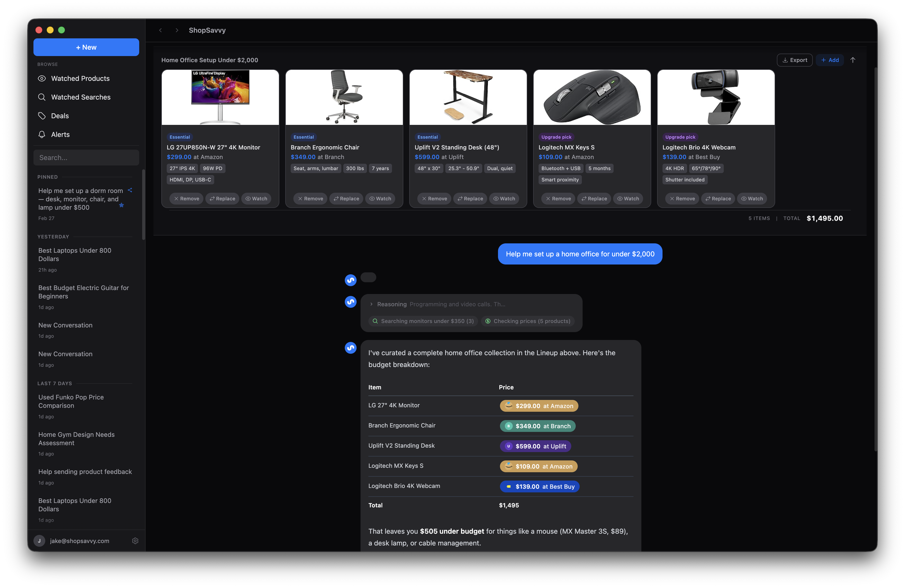Watch the Uplift V2 Standing Desk
The height and width of the screenshot is (588, 905).
click(504, 198)
